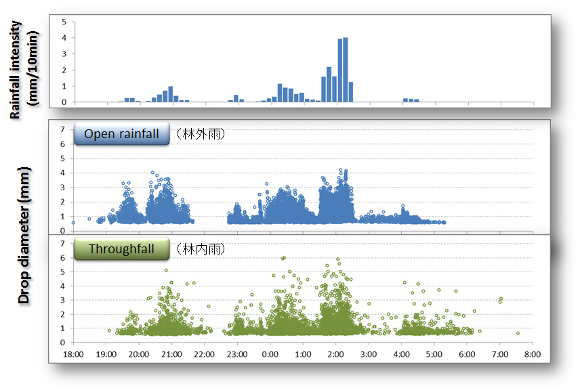This screenshot has height=392, width=580.
Task: Click the 0:00 time tick label
Action: click(x=270, y=353)
